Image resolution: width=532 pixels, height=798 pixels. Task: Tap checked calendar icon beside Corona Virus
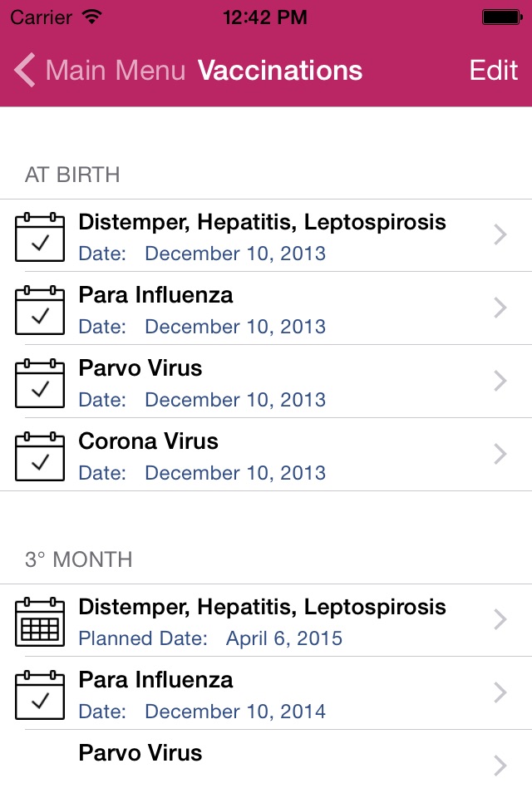coord(40,456)
